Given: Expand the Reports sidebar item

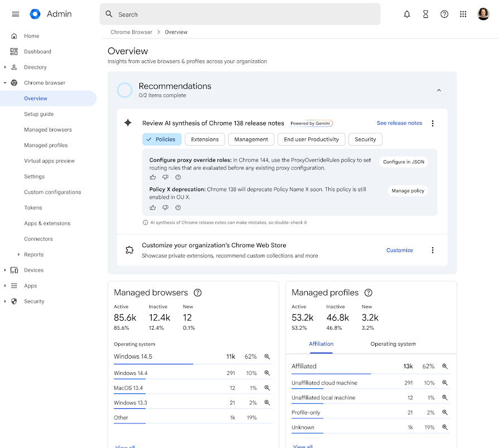Looking at the screenshot, I should (x=18, y=254).
